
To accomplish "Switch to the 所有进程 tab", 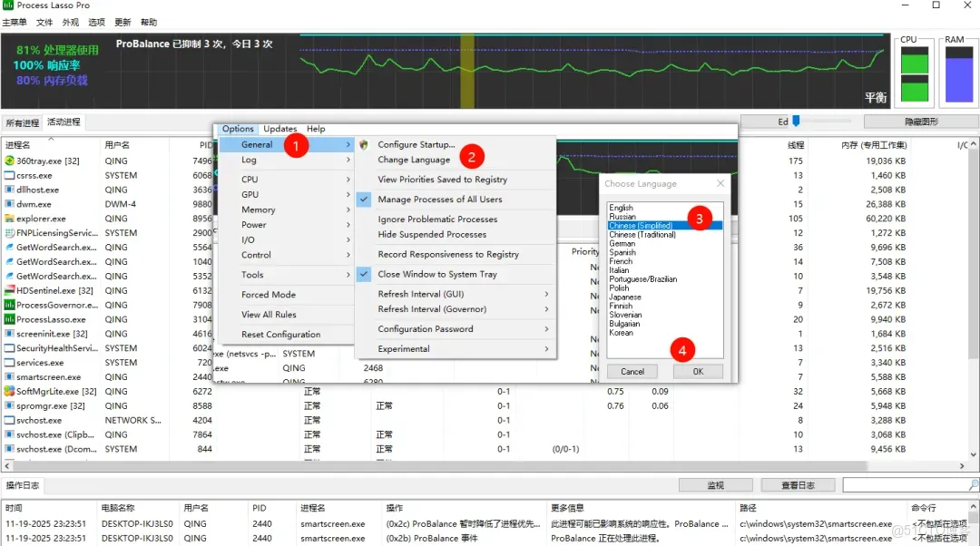I will pyautogui.click(x=23, y=122).
